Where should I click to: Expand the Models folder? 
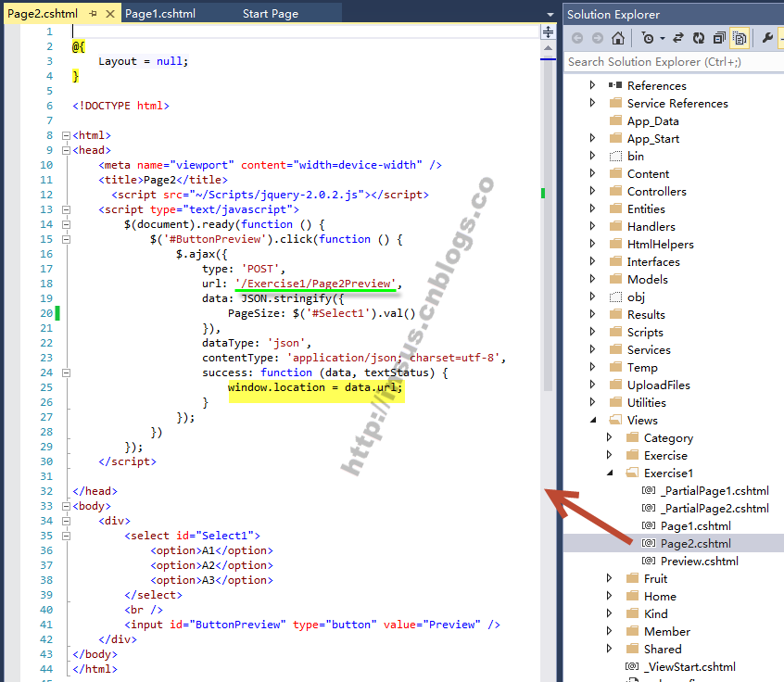(592, 279)
